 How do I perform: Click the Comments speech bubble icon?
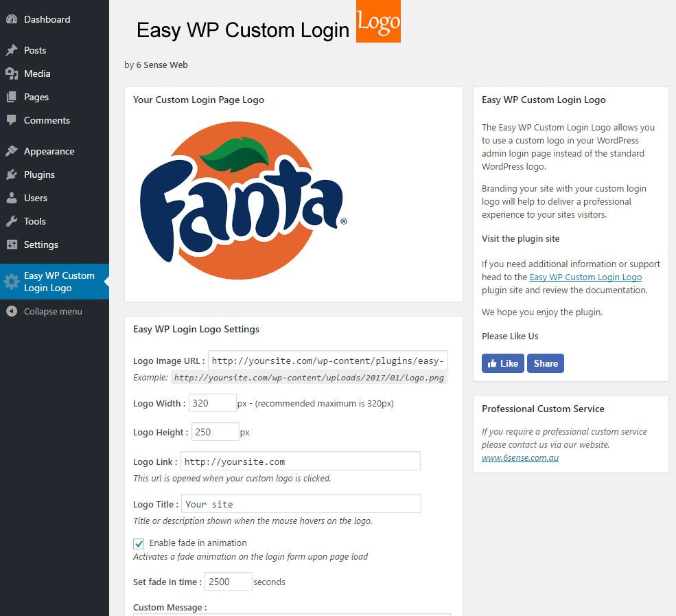coord(12,120)
